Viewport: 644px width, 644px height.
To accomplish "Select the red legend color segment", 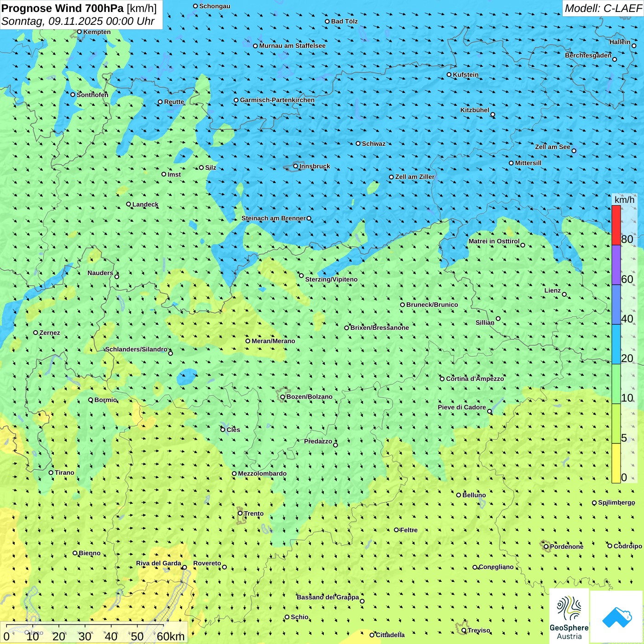I will 616,225.
